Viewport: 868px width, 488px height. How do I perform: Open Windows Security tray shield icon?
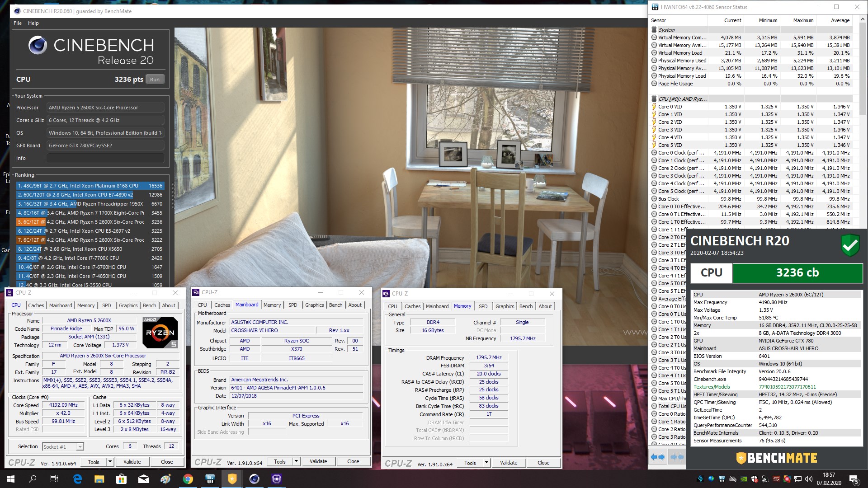point(755,479)
